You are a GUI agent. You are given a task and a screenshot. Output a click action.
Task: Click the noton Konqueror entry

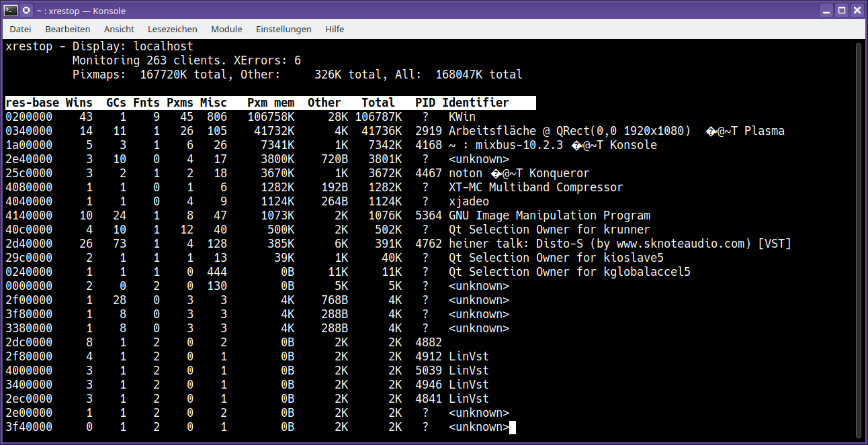[x=519, y=173]
